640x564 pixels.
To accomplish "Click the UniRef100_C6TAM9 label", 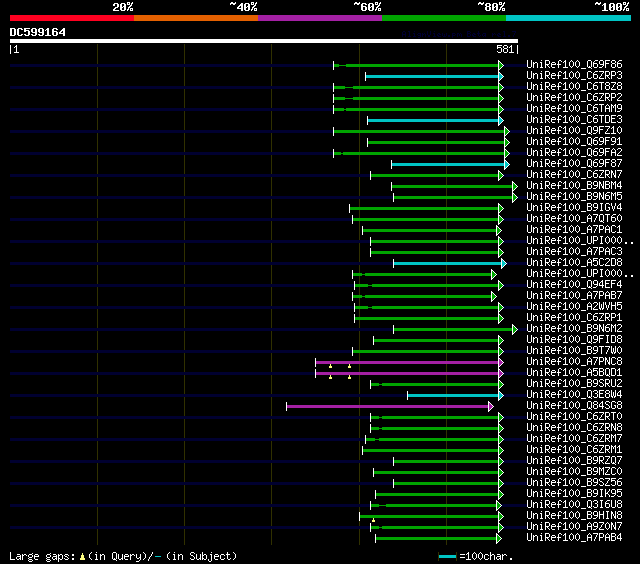I will click(x=574, y=109).
